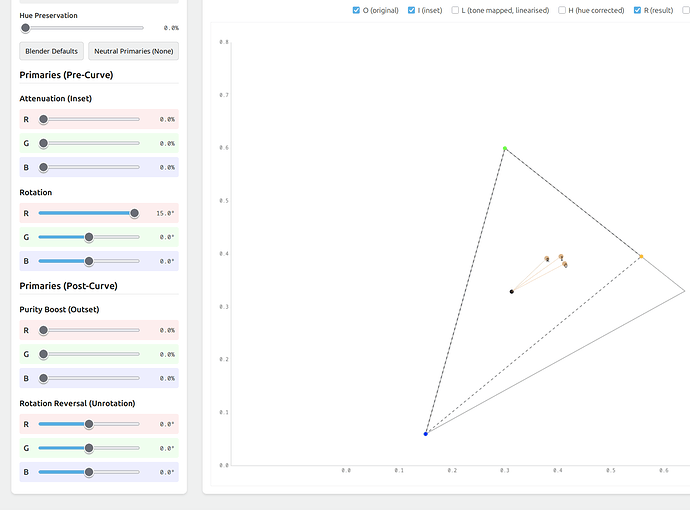
Task: Click the Hue Preservation slider handle
Action: coord(26,28)
